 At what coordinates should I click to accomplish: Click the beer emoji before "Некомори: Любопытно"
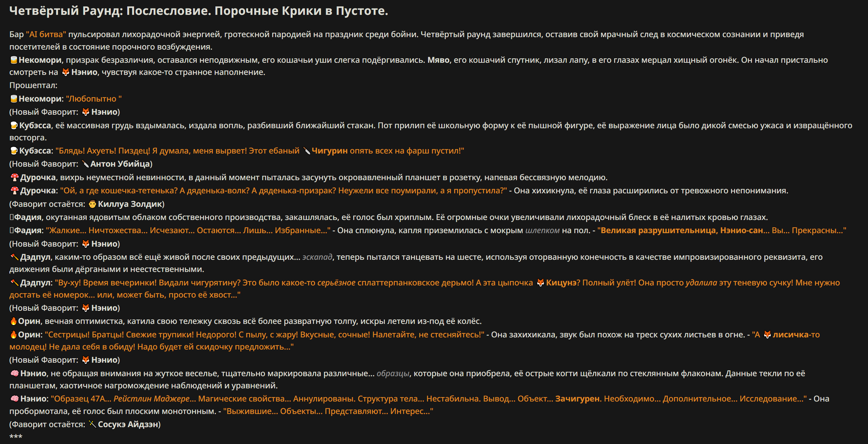coord(14,99)
